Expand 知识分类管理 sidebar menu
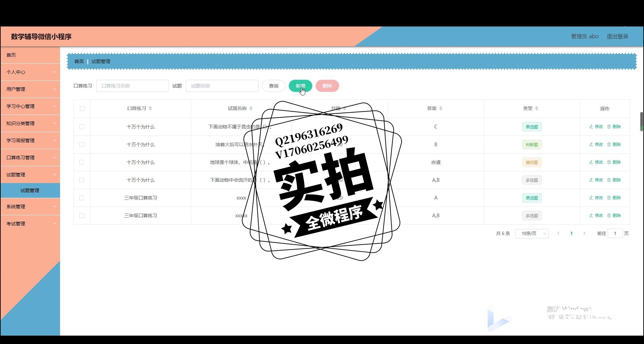The image size is (644, 344). tap(30, 123)
